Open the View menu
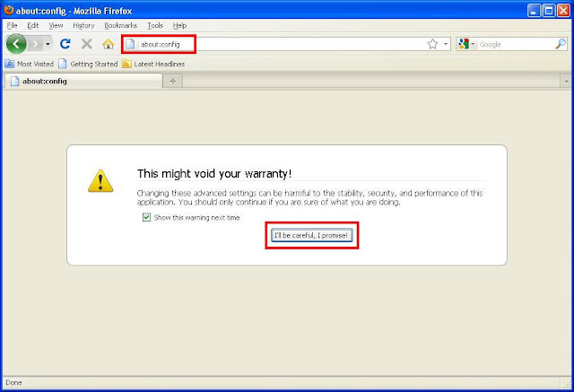This screenshot has width=574, height=392. point(56,25)
